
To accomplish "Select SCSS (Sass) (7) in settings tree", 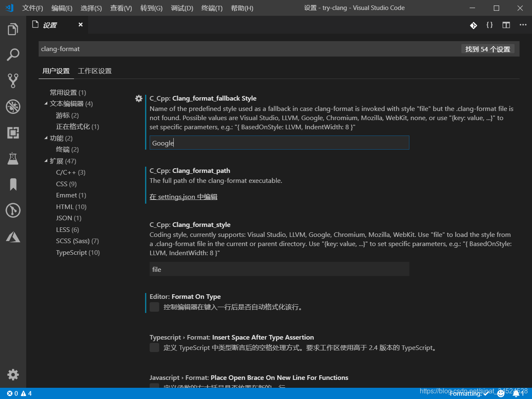I will tap(77, 241).
